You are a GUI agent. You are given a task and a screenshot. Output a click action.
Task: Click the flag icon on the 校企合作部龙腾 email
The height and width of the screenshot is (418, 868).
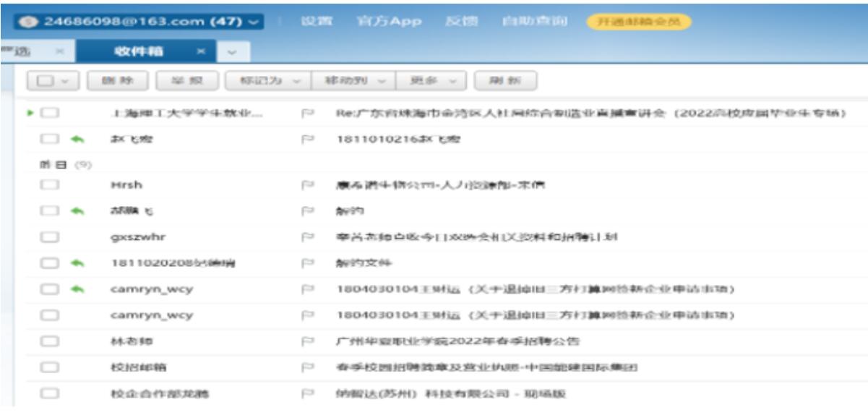(x=306, y=393)
